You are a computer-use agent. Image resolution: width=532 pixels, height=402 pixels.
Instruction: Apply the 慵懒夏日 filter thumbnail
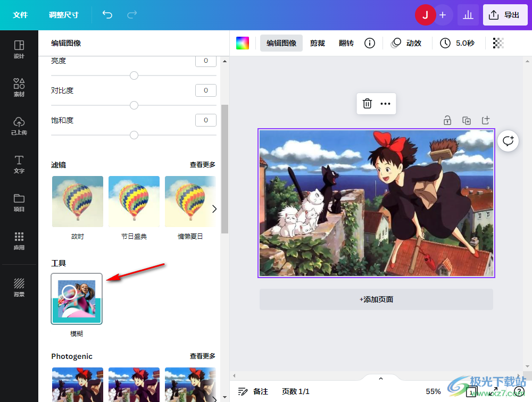[x=190, y=202]
